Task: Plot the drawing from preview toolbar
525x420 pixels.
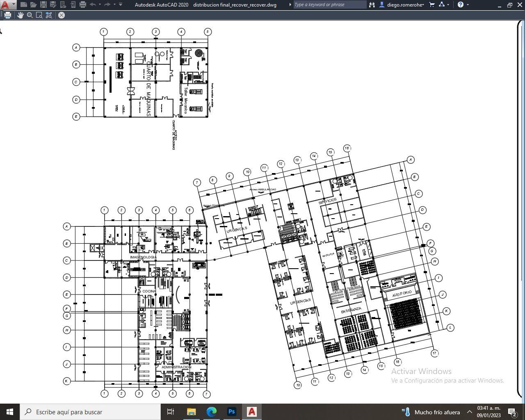Action: pos(7,15)
